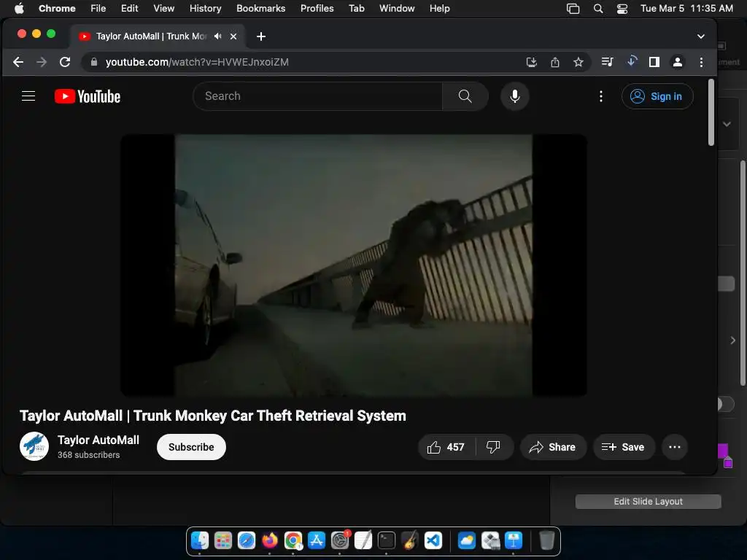Focus the YouTube search field
The width and height of the screenshot is (747, 560).
point(318,96)
